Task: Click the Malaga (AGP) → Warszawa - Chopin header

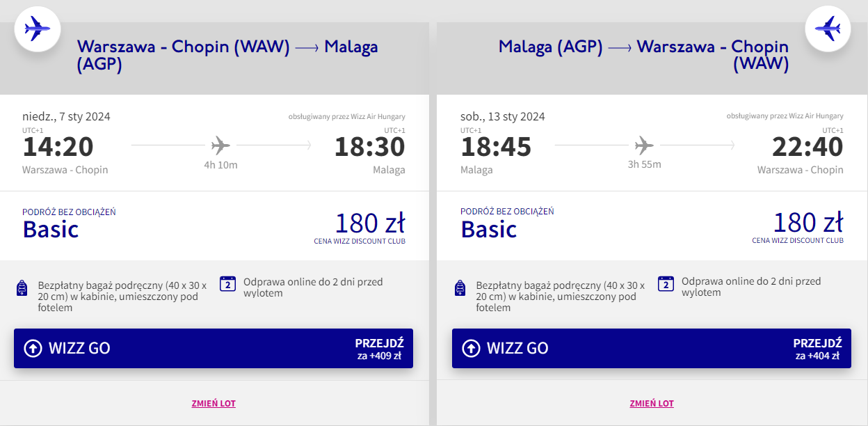Action: (643, 56)
